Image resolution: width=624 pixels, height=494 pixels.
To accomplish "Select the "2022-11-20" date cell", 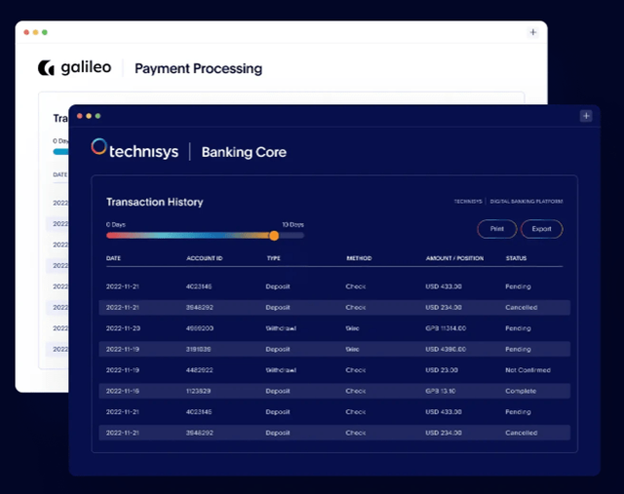I will [x=123, y=328].
